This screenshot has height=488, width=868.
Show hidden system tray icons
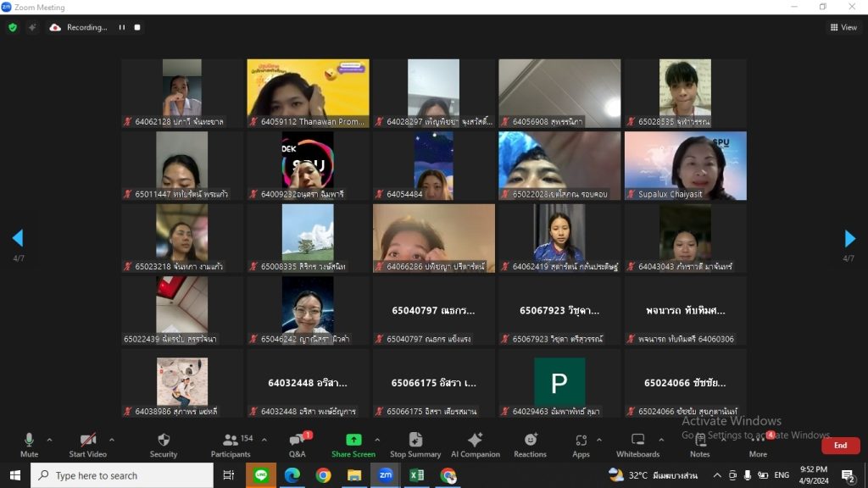coord(717,475)
